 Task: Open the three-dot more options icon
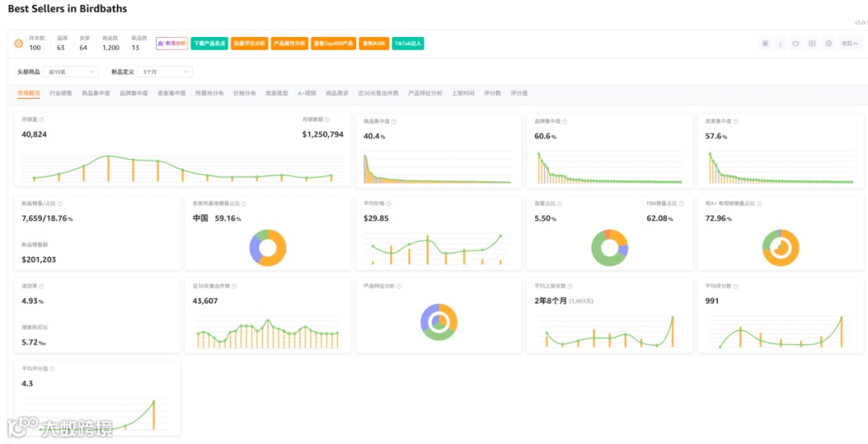click(x=780, y=43)
